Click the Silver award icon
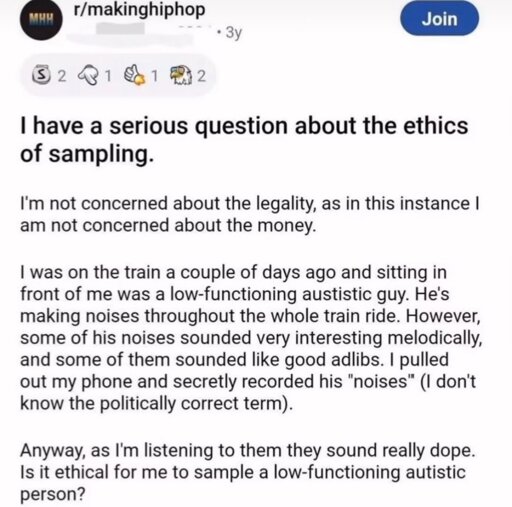Viewport: 512px width, 507px height. (42, 76)
